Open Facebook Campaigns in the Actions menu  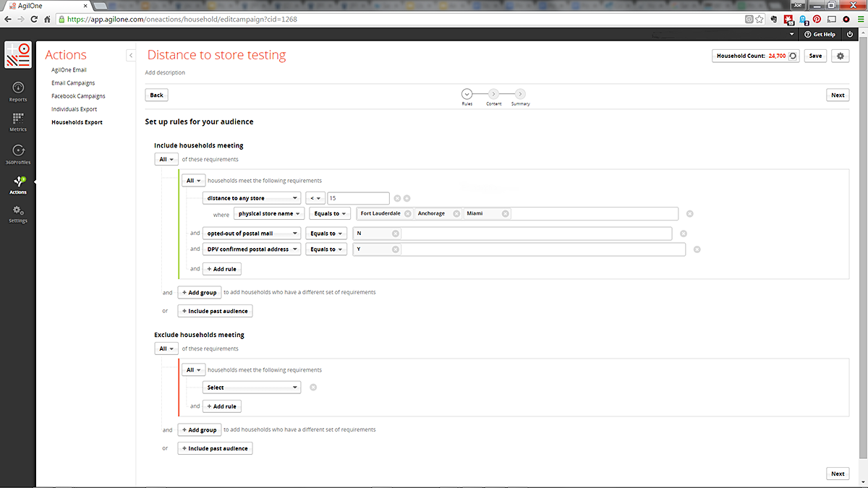(x=78, y=96)
